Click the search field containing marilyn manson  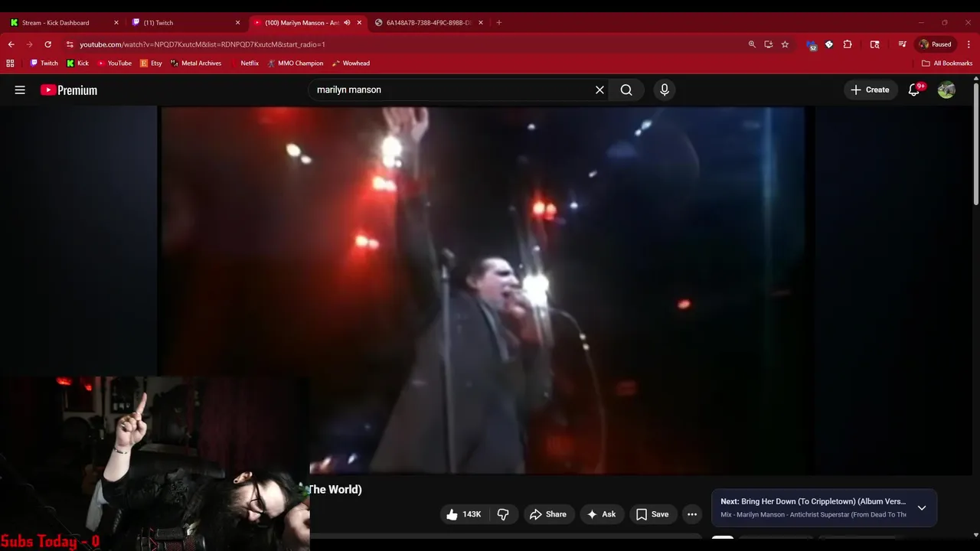coord(452,90)
